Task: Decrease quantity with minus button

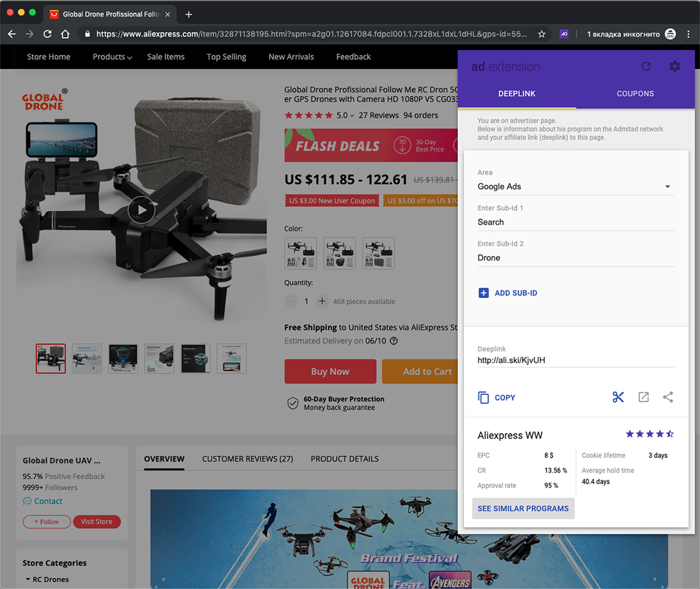Action: 291,301
